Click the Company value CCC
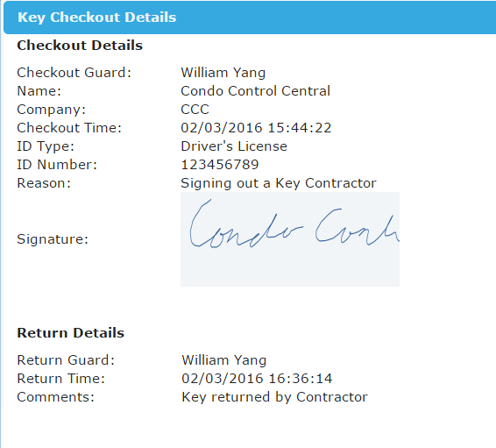 [195, 110]
